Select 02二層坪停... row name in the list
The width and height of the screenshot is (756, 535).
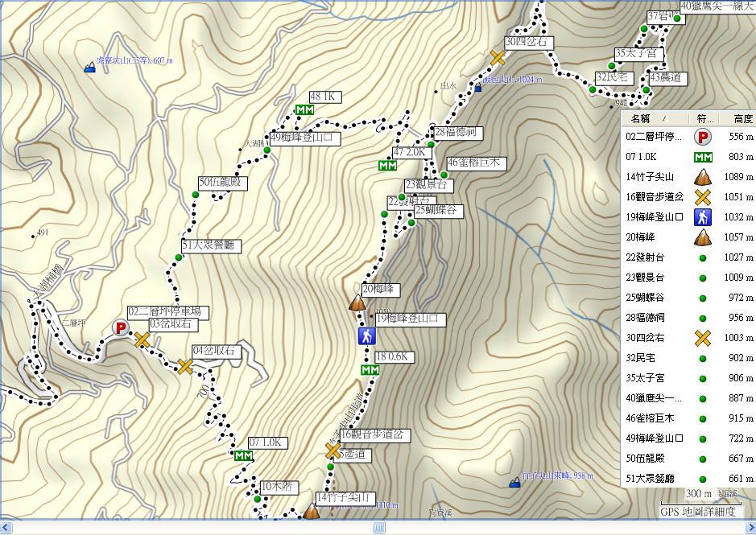coord(654,137)
